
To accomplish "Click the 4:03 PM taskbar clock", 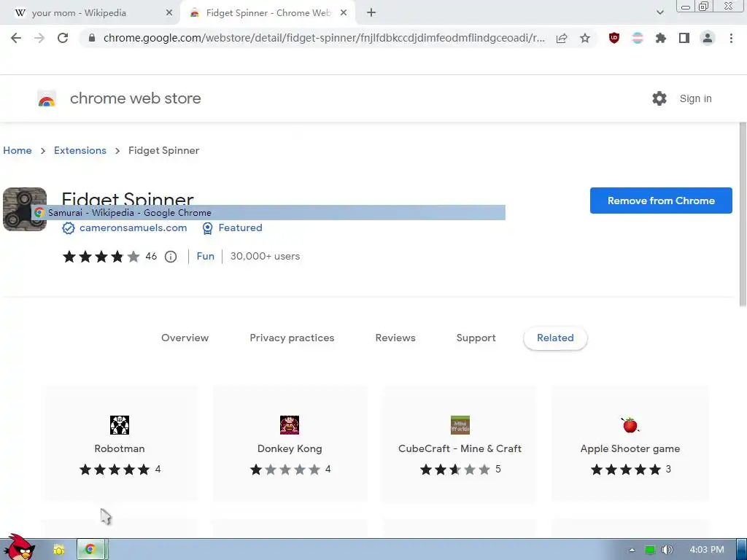I will click(x=707, y=550).
